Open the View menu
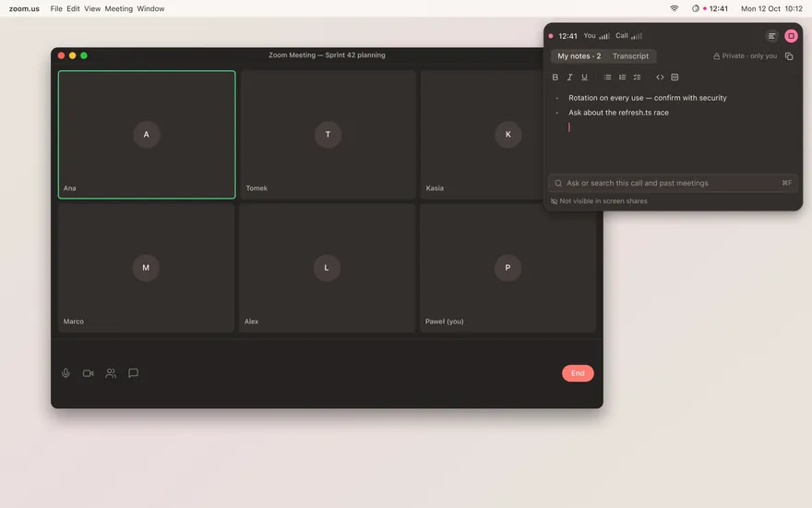This screenshot has width=812, height=508. coord(92,8)
